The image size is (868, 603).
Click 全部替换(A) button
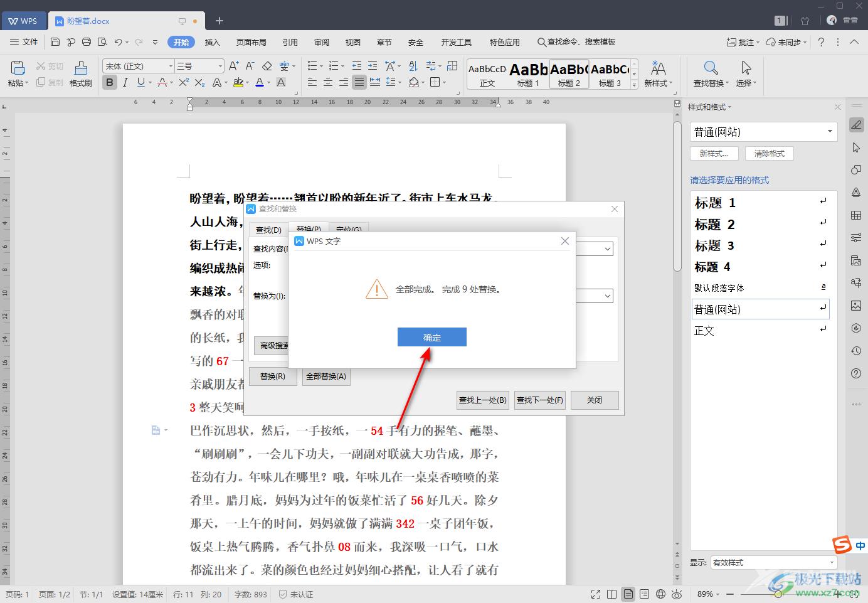(x=326, y=376)
